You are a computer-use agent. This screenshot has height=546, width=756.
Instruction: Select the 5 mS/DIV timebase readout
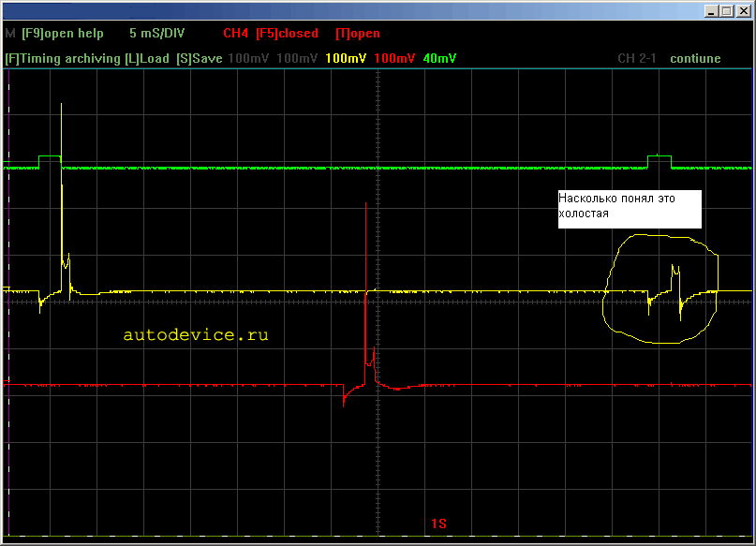coord(156,34)
